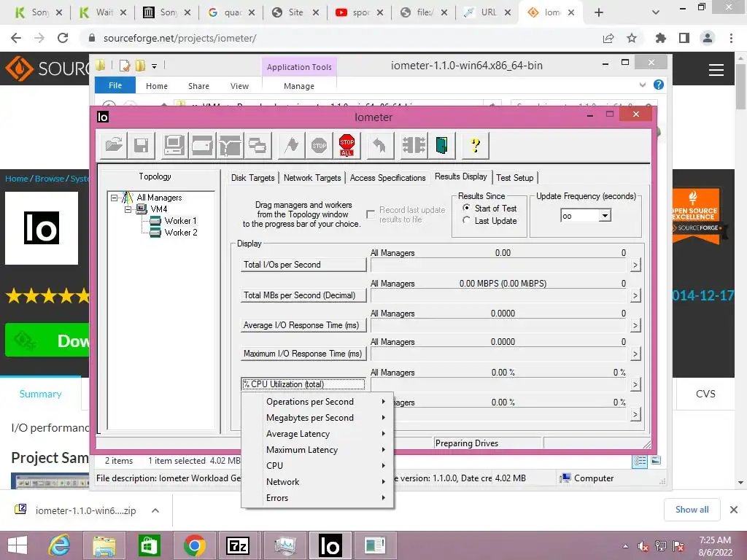Screen dimensions: 747x560
Task: Open Iometer help question mark icon
Action: click(x=475, y=145)
